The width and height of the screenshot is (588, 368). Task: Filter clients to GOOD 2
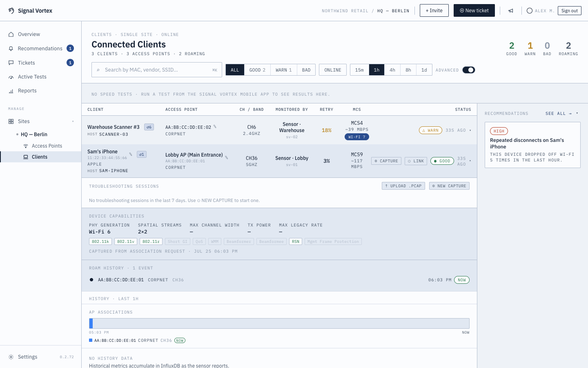coord(257,70)
